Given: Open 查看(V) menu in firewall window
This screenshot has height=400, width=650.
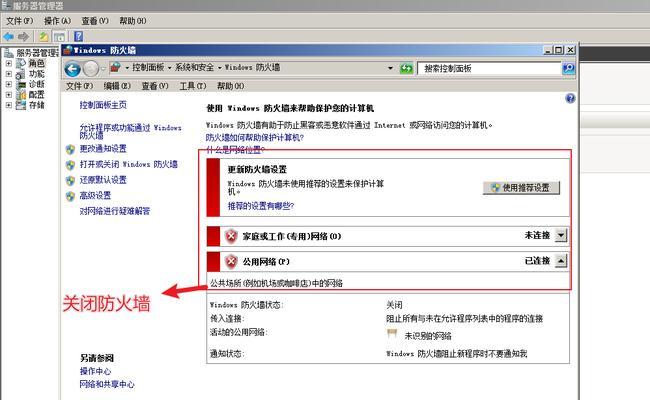Looking at the screenshot, I should click(155, 86).
